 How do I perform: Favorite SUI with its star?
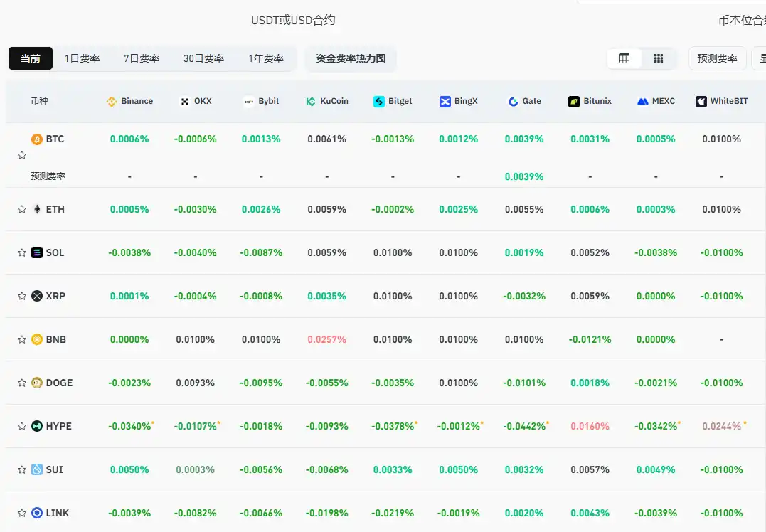point(22,469)
